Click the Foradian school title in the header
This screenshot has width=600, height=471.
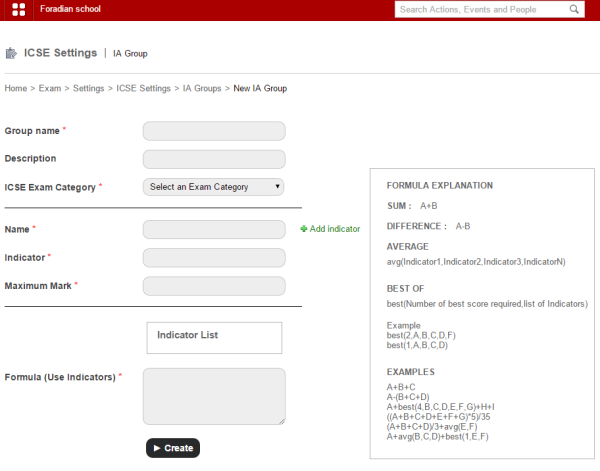click(x=70, y=9)
